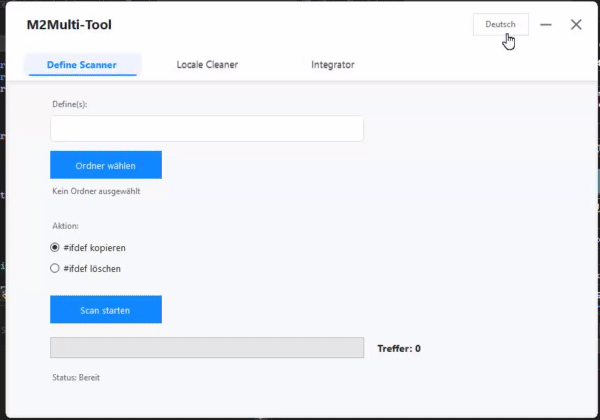The height and width of the screenshot is (420, 600).
Task: Click the Status: Bereit text
Action: (x=76, y=377)
